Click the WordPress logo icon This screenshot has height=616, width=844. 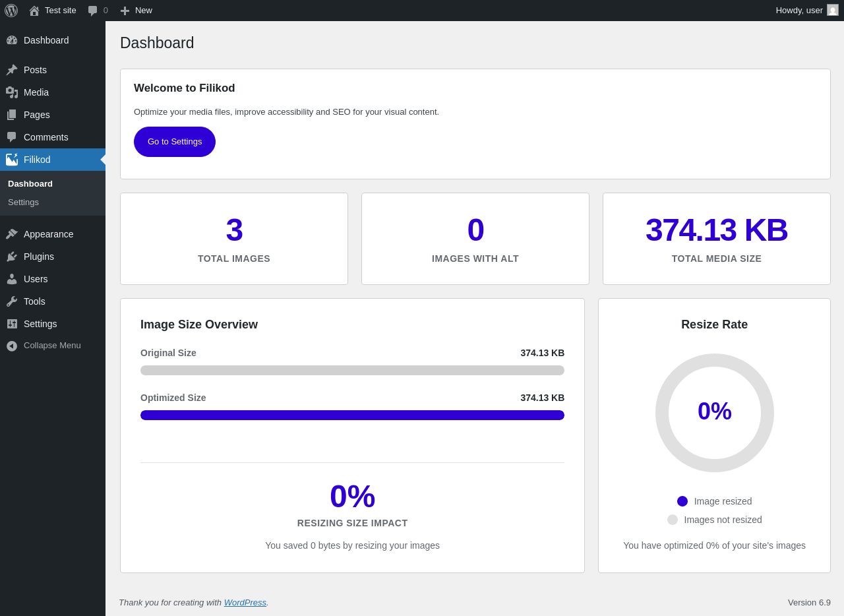tap(11, 11)
